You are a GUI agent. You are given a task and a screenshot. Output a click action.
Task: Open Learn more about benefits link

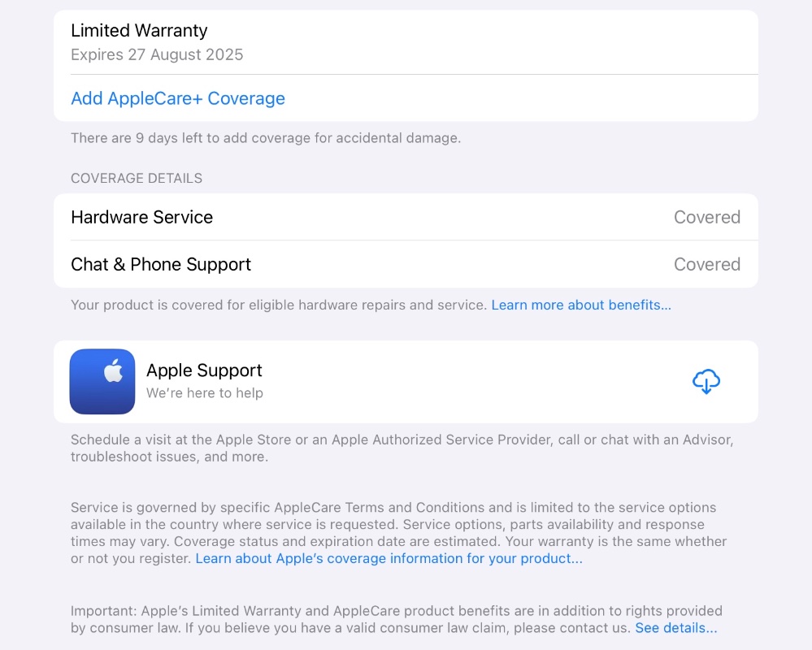[580, 305]
